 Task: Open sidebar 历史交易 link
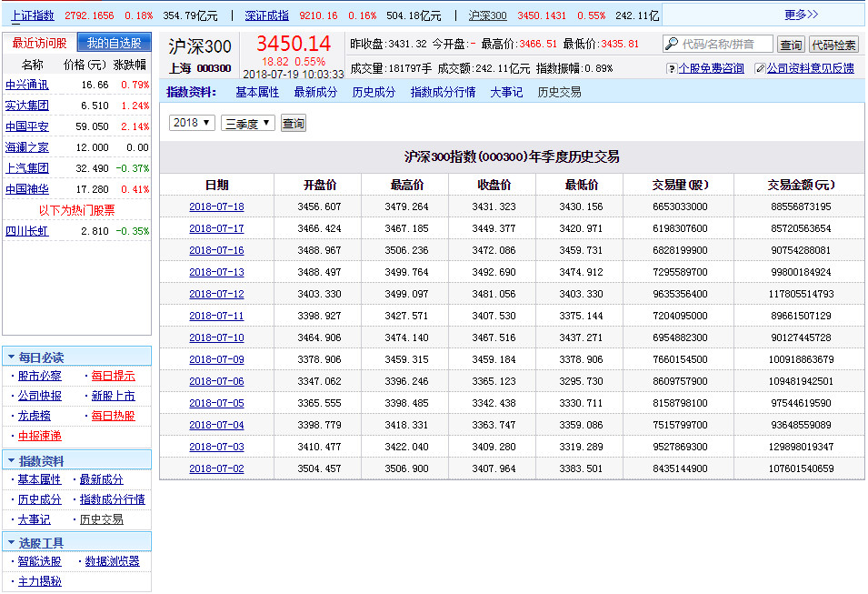click(101, 519)
